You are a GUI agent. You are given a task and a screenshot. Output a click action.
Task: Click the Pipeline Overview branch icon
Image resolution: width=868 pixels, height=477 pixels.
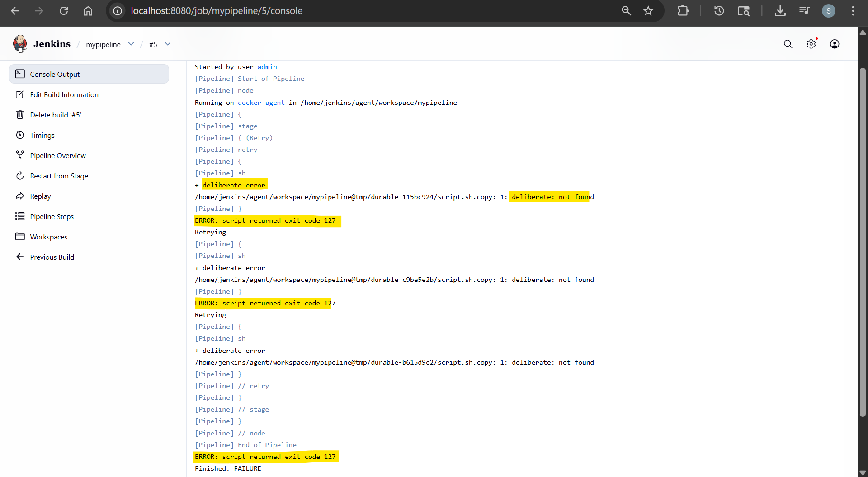20,155
